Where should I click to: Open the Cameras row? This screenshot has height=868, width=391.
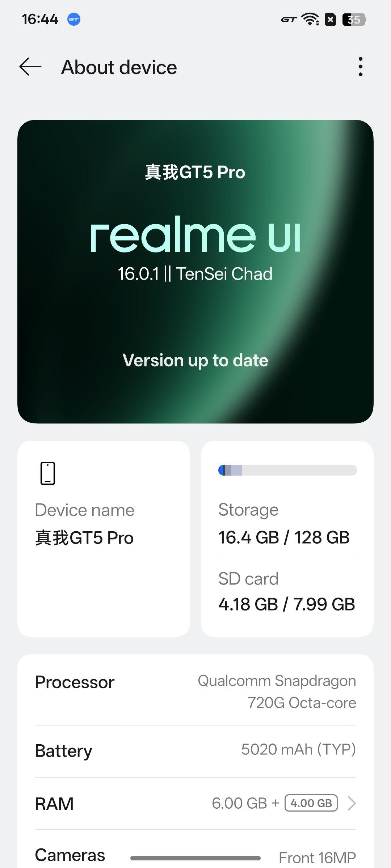click(195, 855)
